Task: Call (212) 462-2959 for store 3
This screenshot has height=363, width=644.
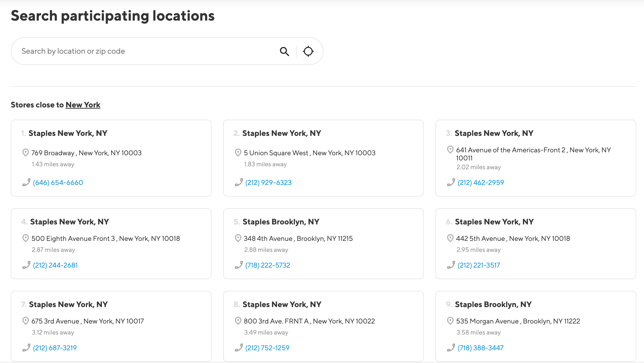Action: coord(481,182)
